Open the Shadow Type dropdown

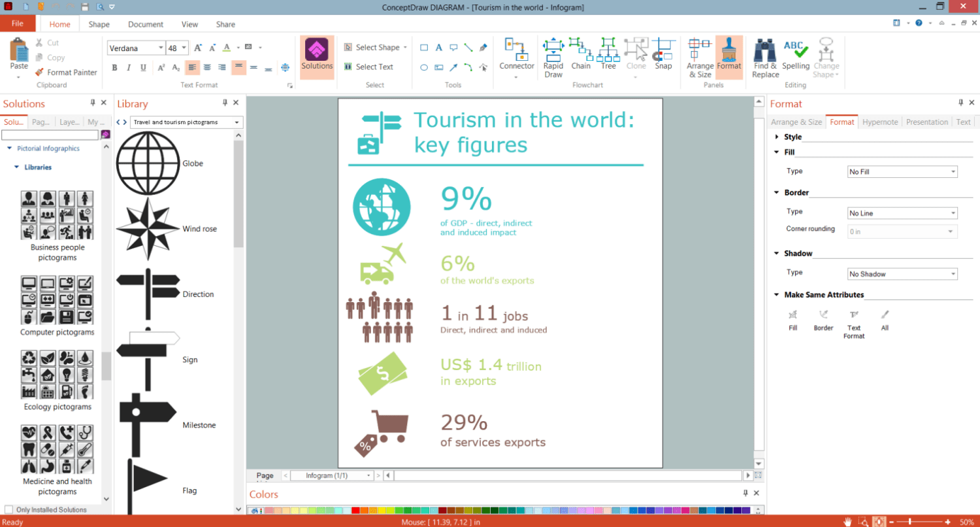902,274
